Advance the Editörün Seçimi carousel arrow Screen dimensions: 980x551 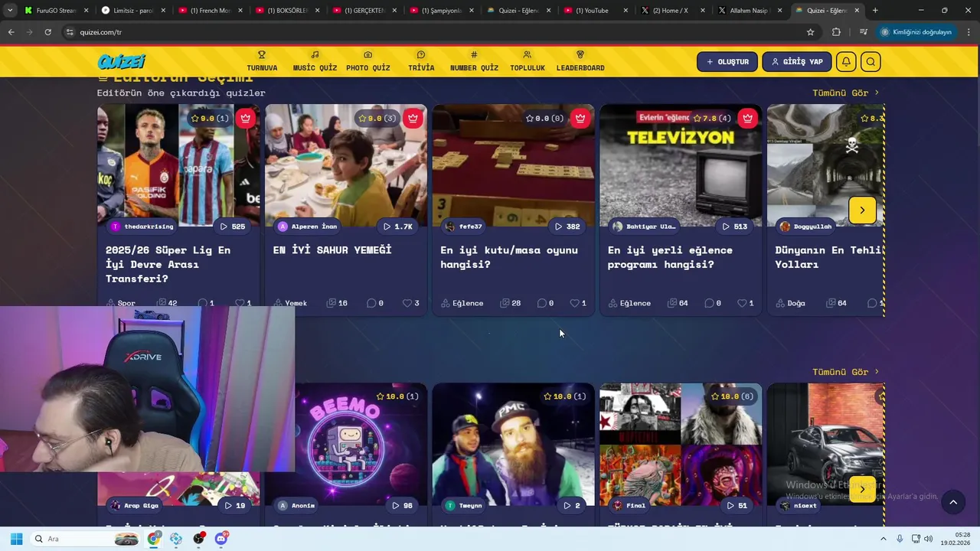tap(862, 210)
